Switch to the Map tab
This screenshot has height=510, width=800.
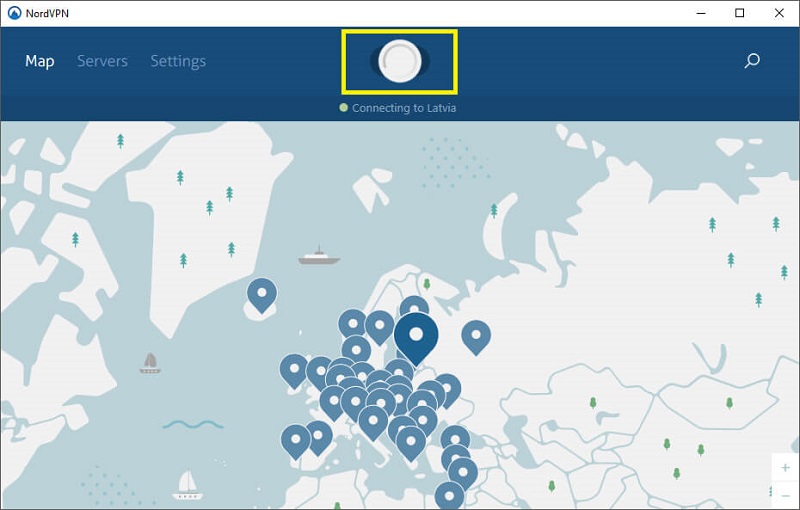point(40,61)
